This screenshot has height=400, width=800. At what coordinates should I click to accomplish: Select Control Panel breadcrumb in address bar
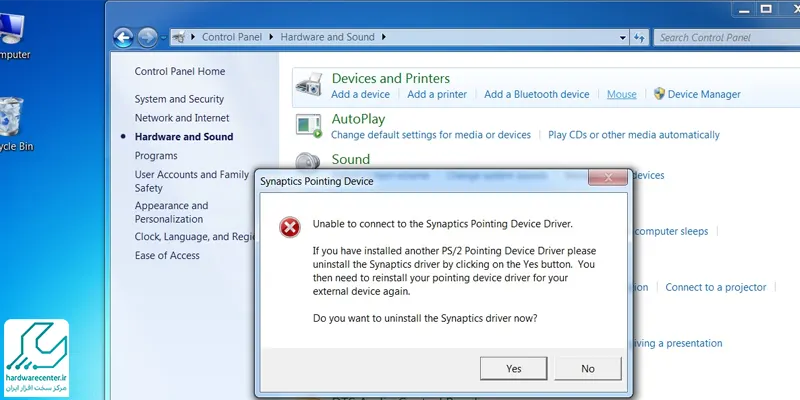click(x=232, y=37)
